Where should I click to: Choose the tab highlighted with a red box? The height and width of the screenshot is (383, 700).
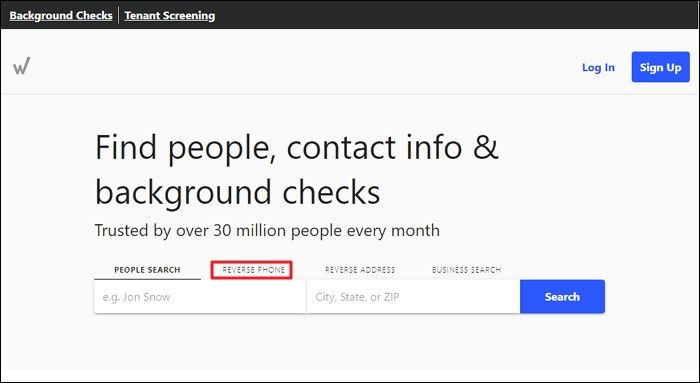[x=253, y=270]
